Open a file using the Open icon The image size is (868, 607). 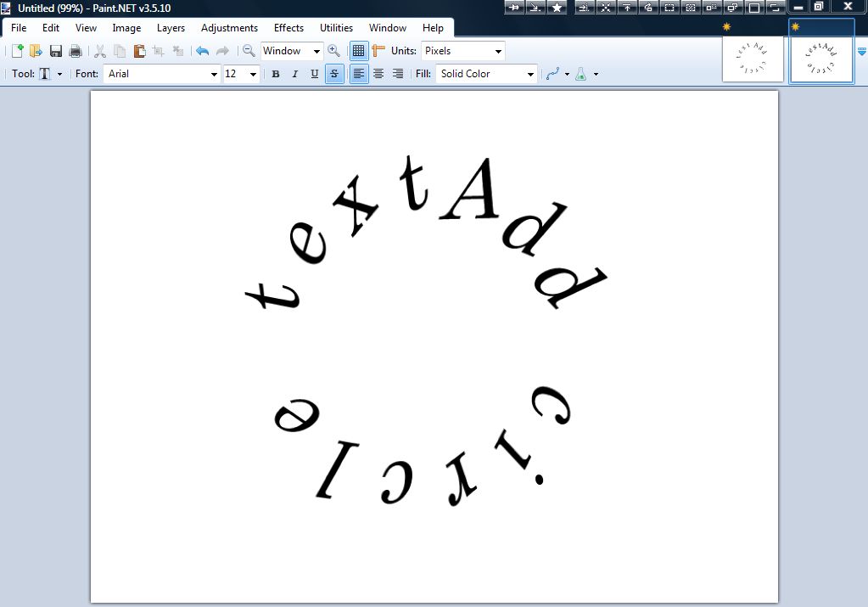pos(34,51)
